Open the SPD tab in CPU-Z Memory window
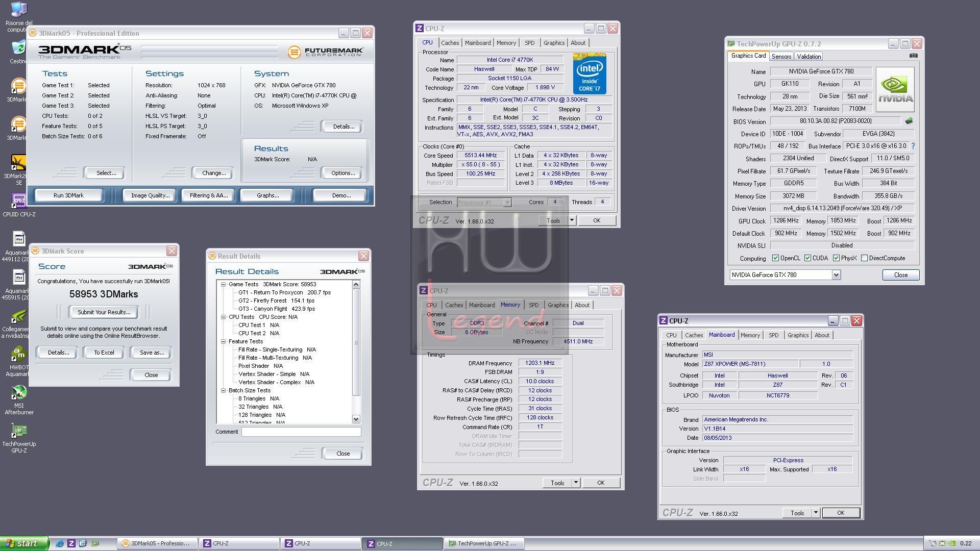This screenshot has width=980, height=551. click(x=534, y=305)
